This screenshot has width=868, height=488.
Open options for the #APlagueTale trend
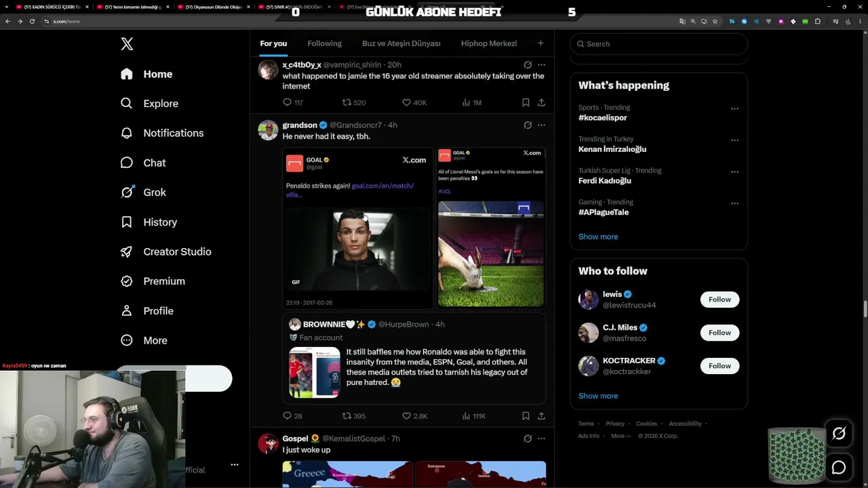734,203
